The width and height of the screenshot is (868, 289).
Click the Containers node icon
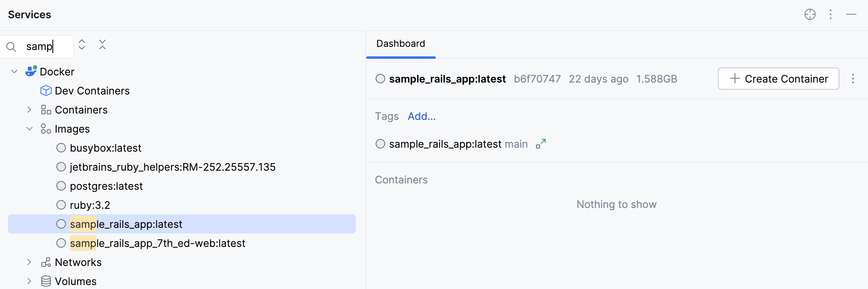tap(45, 110)
